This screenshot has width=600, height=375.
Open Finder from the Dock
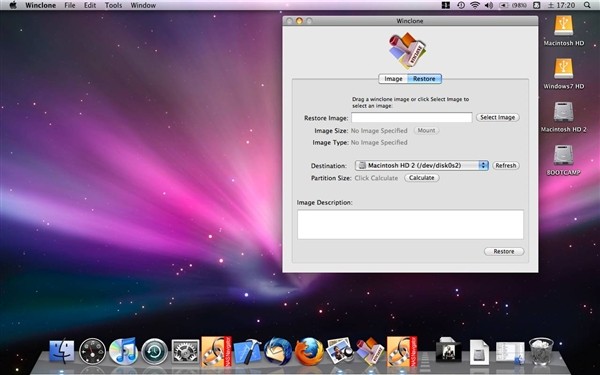(x=62, y=351)
